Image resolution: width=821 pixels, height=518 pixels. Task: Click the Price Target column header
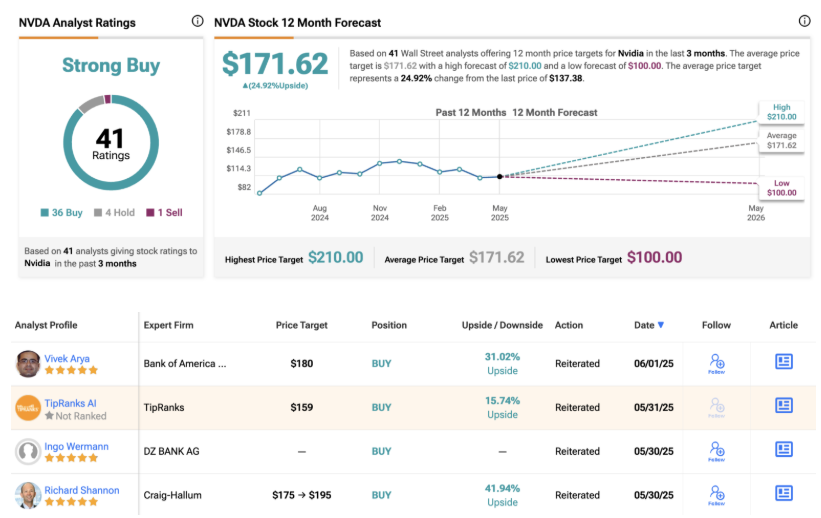302,325
